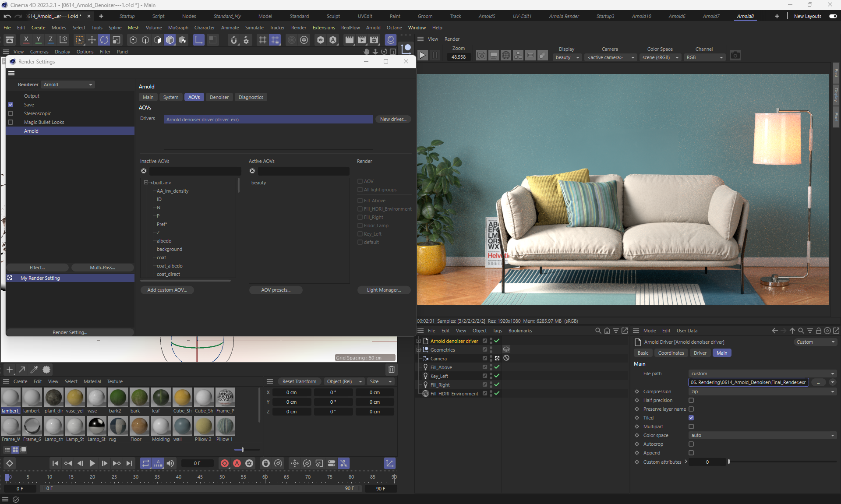Enable Half precision option

click(691, 400)
